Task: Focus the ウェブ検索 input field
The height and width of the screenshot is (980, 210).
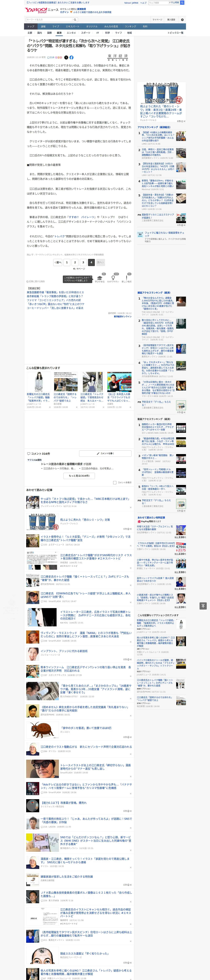Action: coord(158,3)
